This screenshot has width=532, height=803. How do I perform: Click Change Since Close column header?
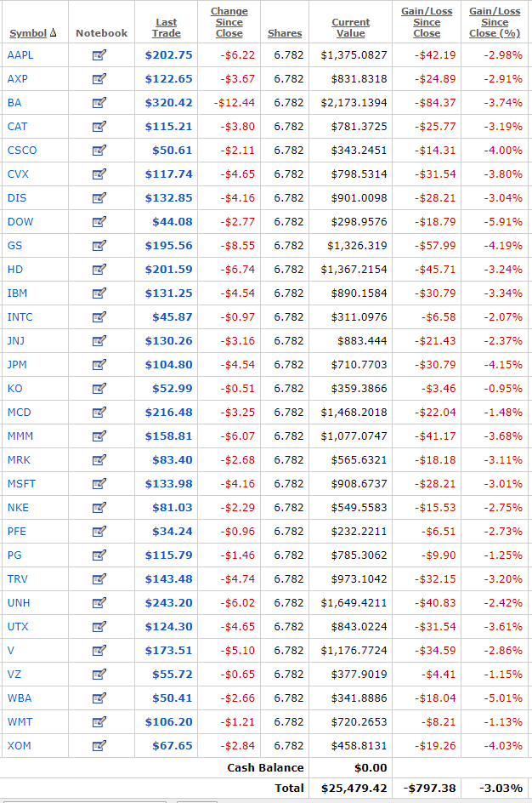229,22
